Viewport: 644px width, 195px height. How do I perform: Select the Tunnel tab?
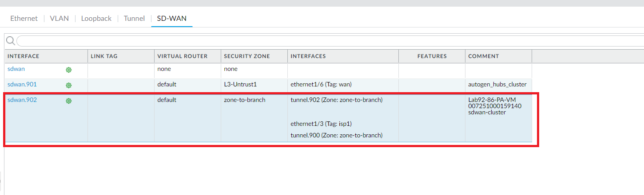coord(134,19)
